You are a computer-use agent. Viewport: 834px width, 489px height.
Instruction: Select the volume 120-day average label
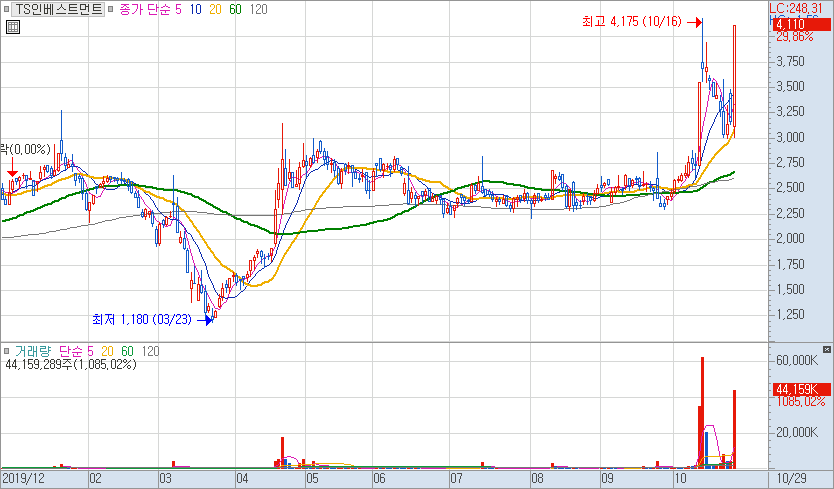tap(151, 351)
